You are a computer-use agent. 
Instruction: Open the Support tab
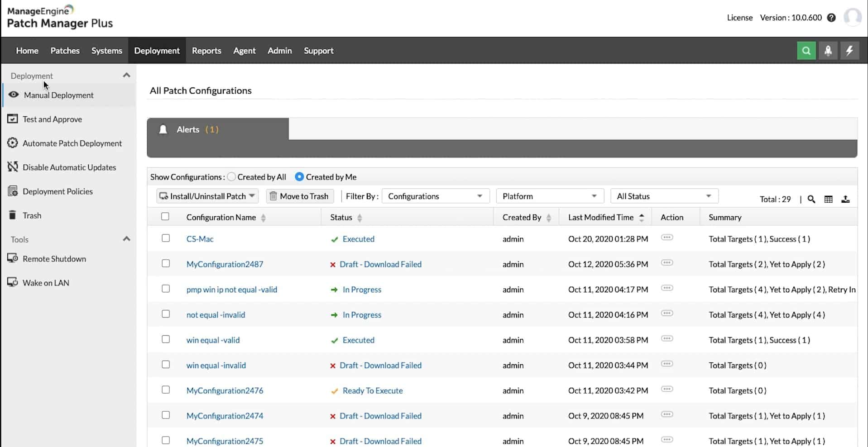(x=318, y=51)
